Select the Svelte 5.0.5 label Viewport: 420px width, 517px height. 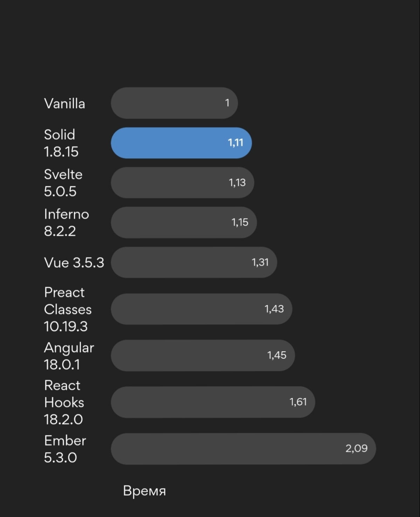(63, 183)
